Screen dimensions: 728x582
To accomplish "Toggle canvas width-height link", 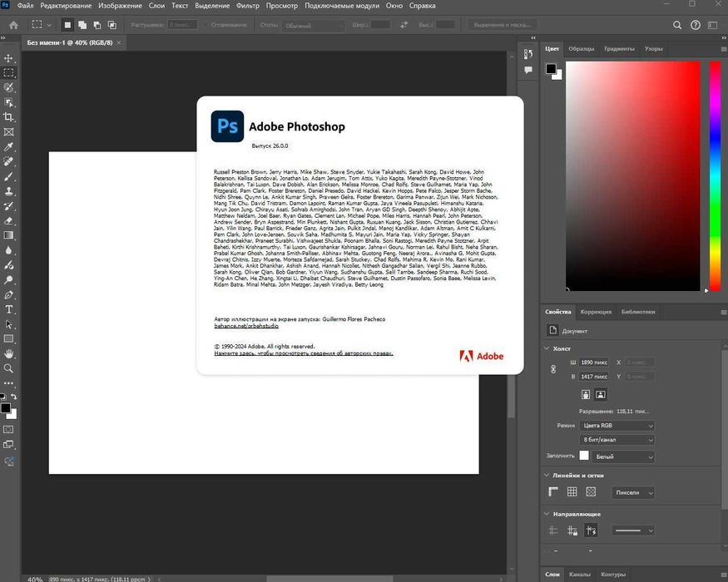I will click(553, 369).
